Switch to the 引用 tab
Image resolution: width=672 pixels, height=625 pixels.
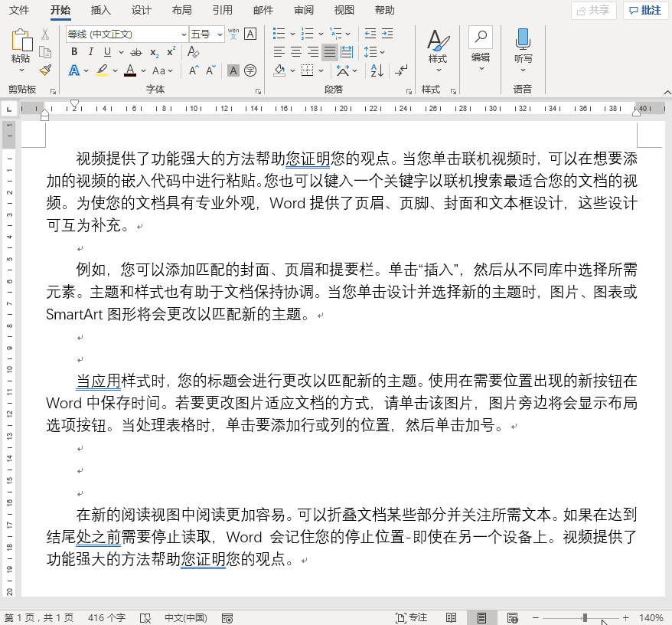pos(223,10)
